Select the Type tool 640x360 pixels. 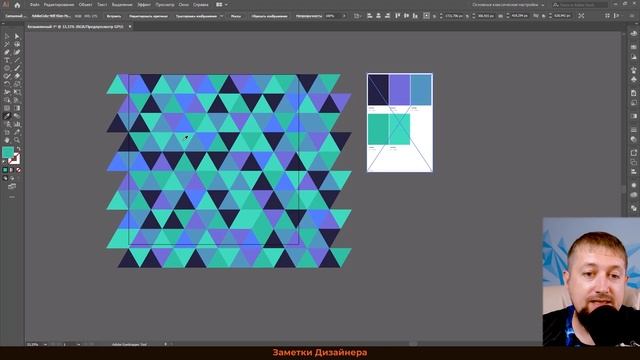(7, 60)
